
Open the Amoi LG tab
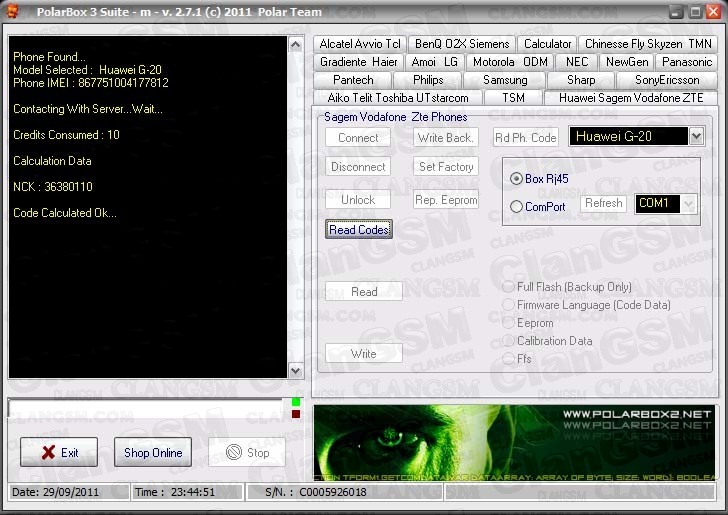click(435, 62)
